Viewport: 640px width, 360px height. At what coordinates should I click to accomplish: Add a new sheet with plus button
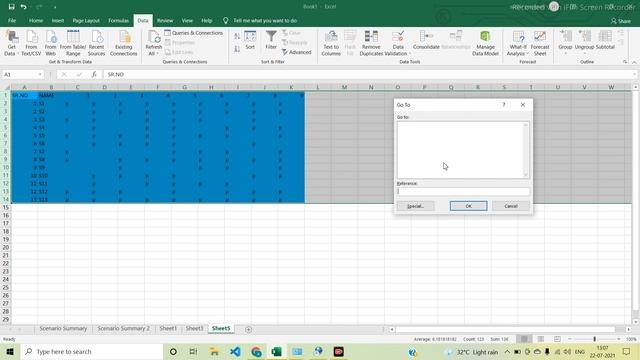248,329
